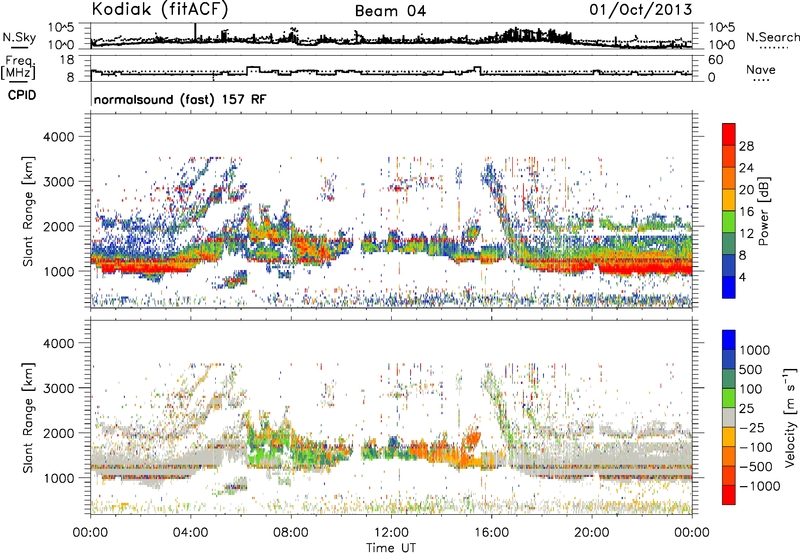The image size is (800, 554).
Task: Click the "-25" tick on Velocity colorbar
Action: [x=751, y=427]
